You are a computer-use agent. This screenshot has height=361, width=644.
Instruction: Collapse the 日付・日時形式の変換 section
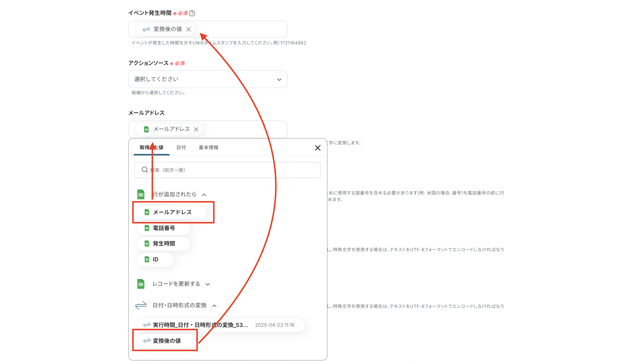point(214,306)
